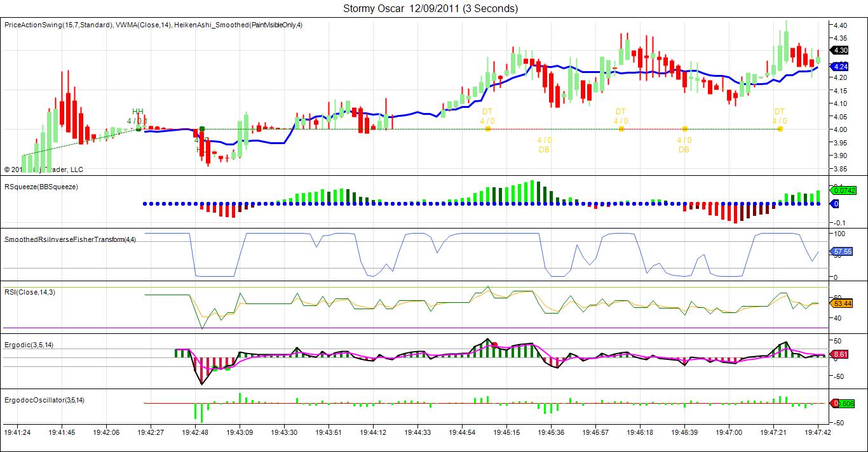
Task: Click the -0.1 axis label in RSqueeze panel
Action: [838, 222]
